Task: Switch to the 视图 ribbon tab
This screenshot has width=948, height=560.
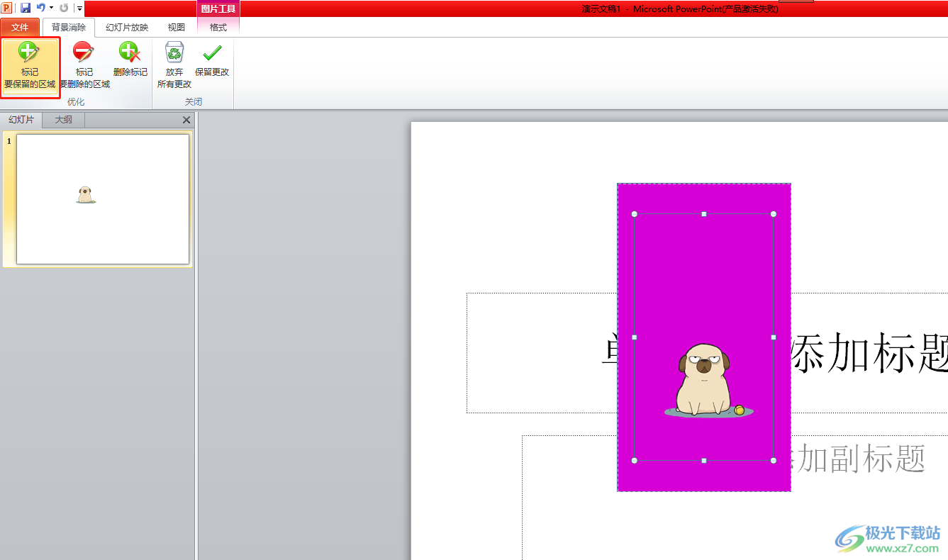Action: [177, 28]
